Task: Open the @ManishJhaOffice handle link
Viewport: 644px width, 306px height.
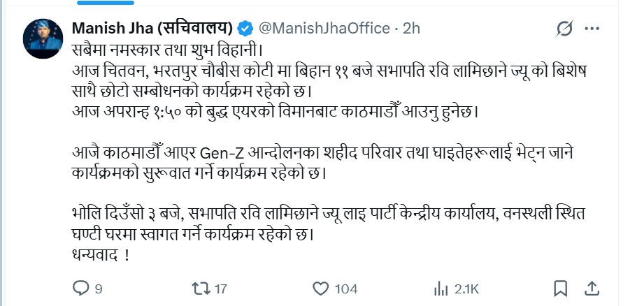Action: tap(324, 29)
